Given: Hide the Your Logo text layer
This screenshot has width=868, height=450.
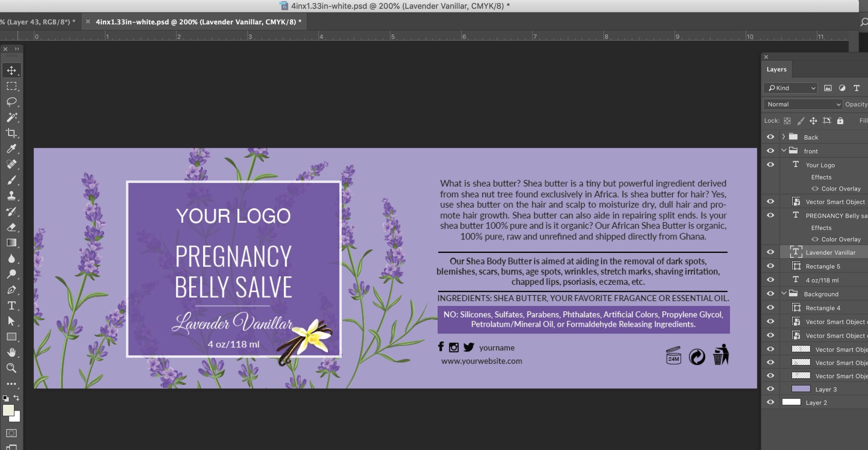Looking at the screenshot, I should click(770, 164).
